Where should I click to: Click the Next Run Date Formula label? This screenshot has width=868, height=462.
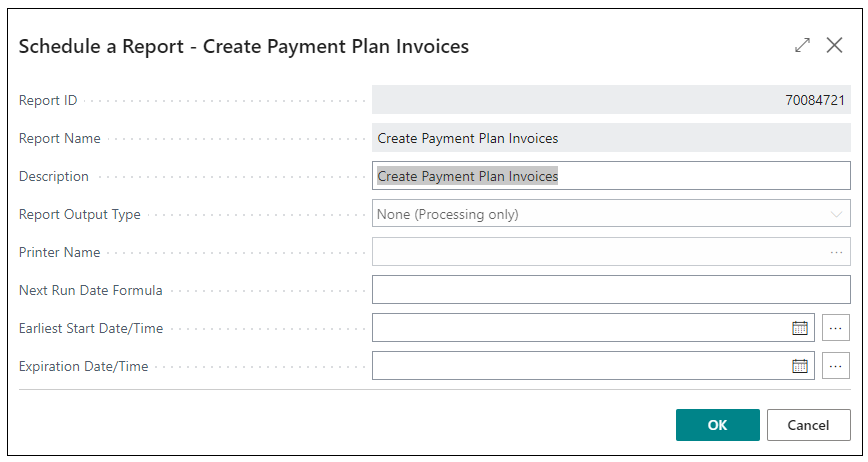[x=91, y=290]
